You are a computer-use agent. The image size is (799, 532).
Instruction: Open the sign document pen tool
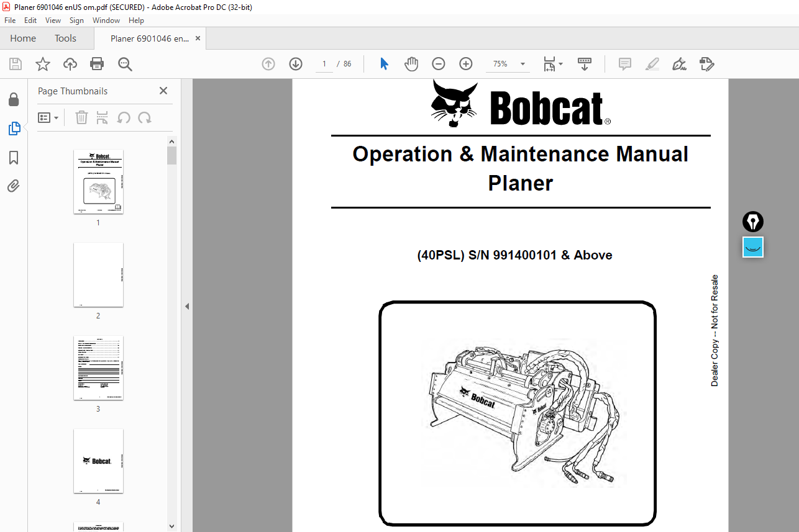[x=679, y=64]
